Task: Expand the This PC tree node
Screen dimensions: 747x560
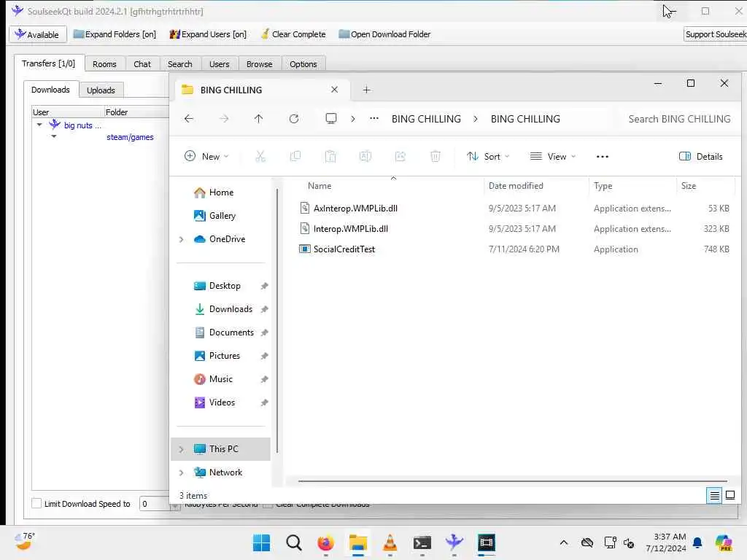Action: pyautogui.click(x=181, y=449)
